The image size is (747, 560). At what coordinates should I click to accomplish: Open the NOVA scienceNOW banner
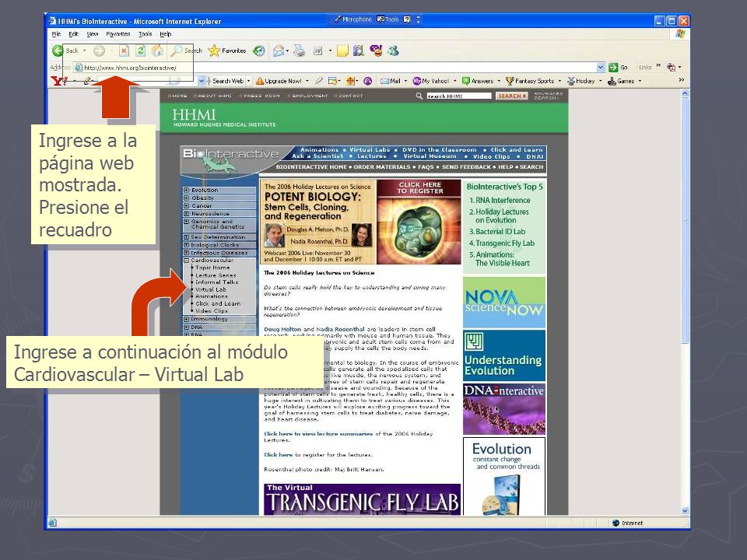[504, 303]
